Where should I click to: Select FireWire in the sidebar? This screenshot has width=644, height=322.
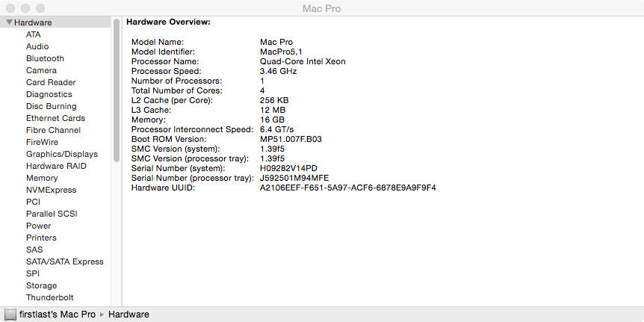43,142
